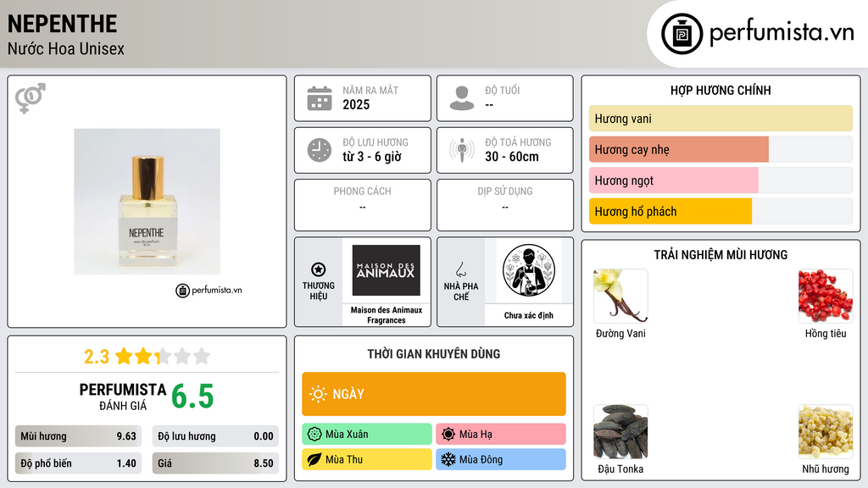Screen dimensions: 868x488
Task: Click the Dịp sử dụng occasion box
Action: (x=505, y=205)
